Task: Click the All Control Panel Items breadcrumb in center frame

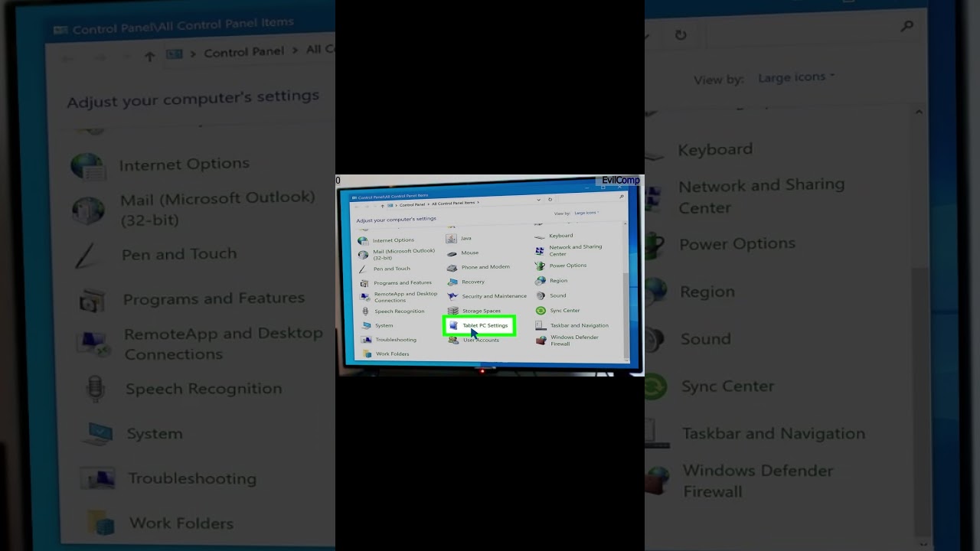Action: (x=454, y=203)
